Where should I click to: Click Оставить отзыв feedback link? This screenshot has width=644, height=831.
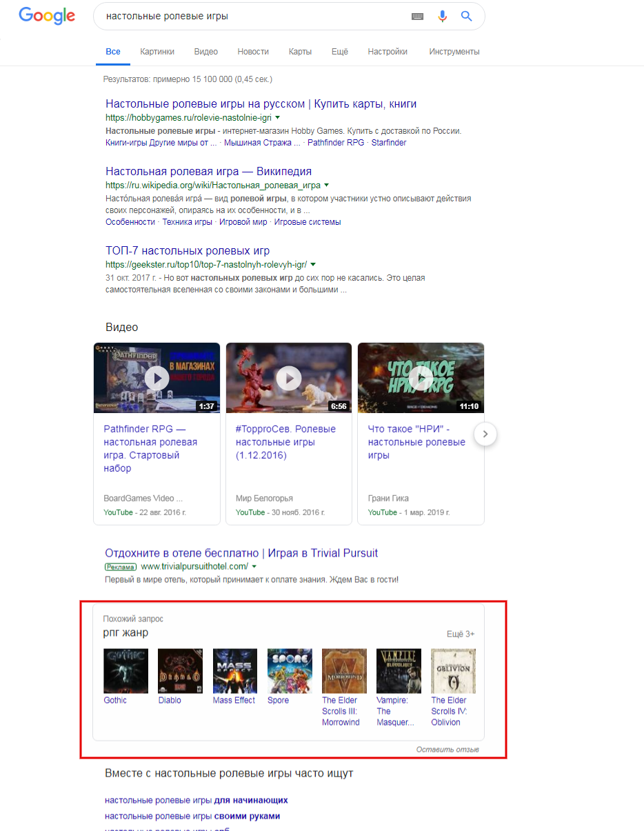(x=447, y=750)
